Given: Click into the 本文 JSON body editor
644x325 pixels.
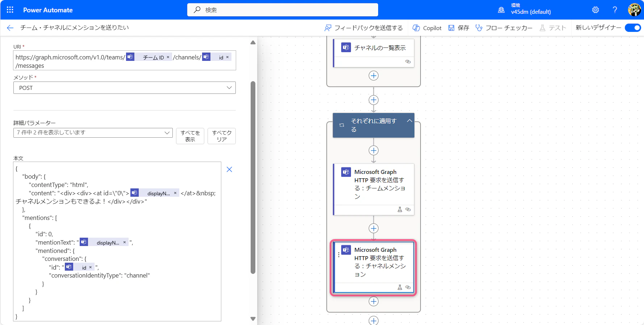Looking at the screenshot, I should tap(117, 241).
